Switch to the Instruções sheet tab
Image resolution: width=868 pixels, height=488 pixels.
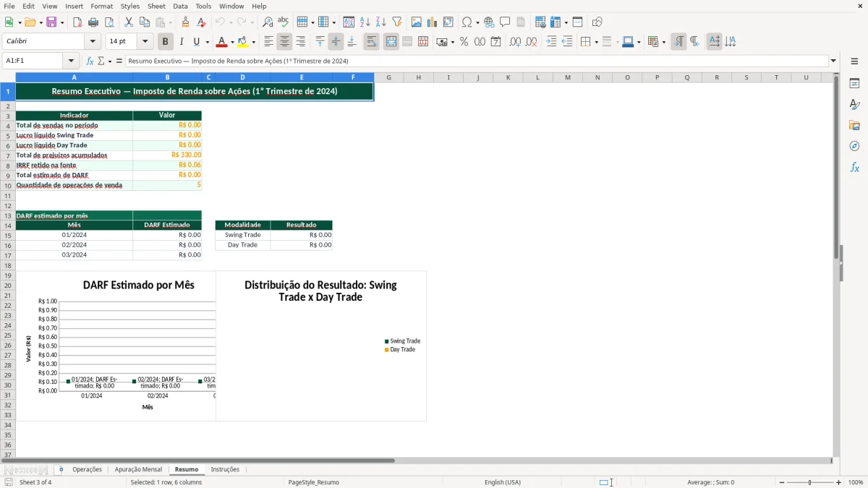tap(225, 470)
